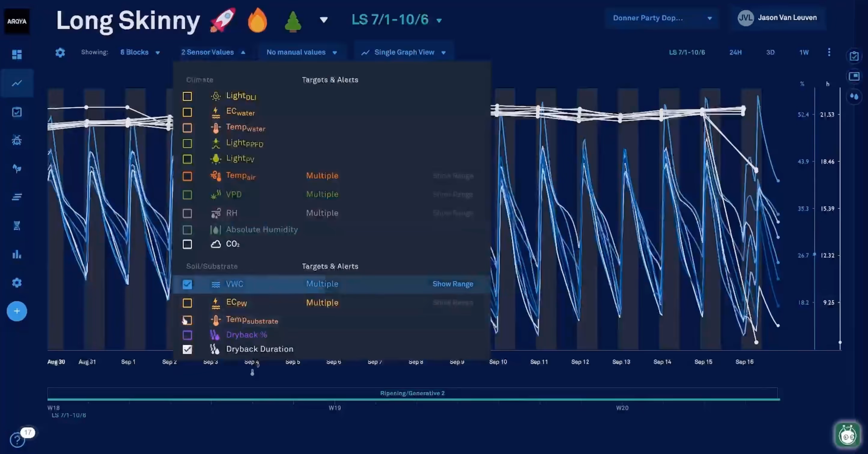The image size is (868, 454).
Task: Uncheck the Dryback Duration checkbox
Action: pyautogui.click(x=187, y=349)
